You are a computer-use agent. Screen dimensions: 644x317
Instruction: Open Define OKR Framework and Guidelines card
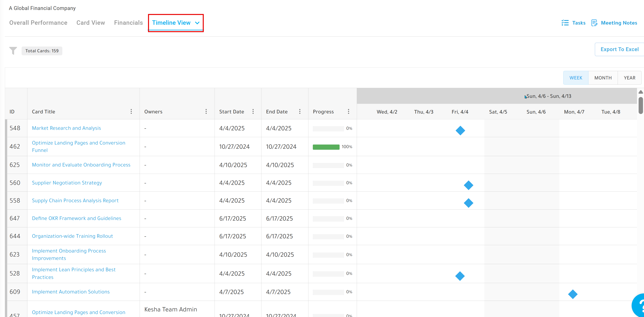pyautogui.click(x=77, y=218)
